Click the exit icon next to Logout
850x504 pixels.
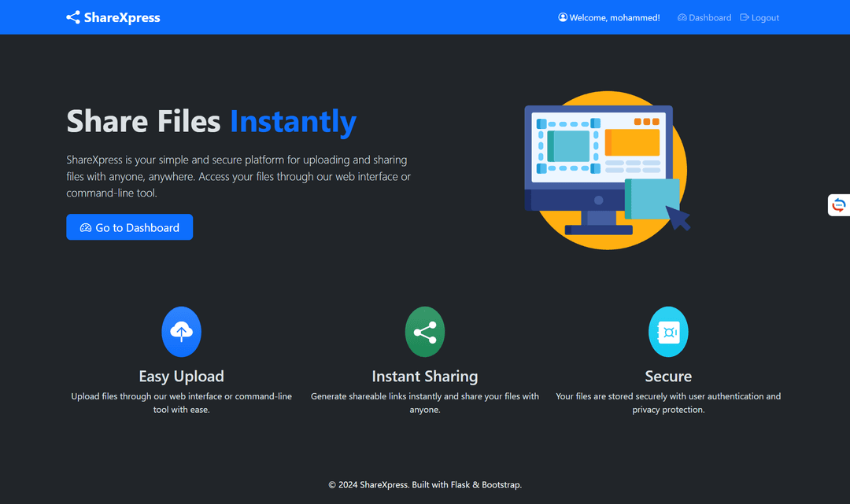(745, 17)
